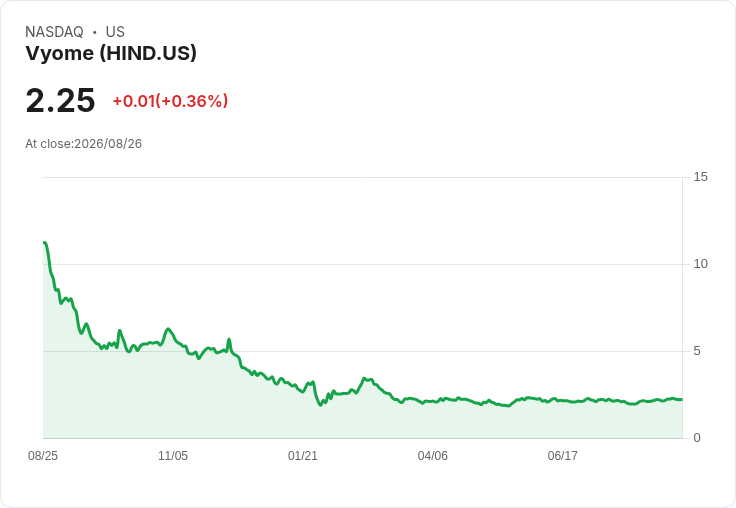This screenshot has height=508, width=736.
Task: Click the 10 y-axis value label
Action: [700, 264]
